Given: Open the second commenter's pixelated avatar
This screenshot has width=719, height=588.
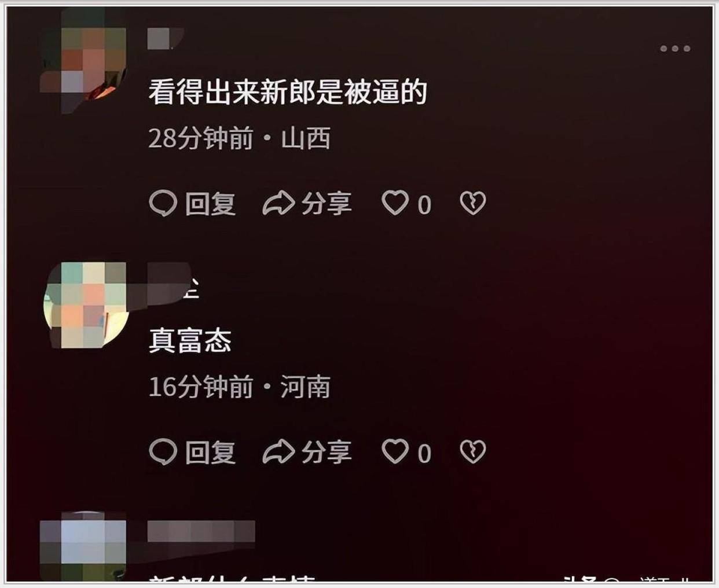Looking at the screenshot, I should tap(86, 305).
